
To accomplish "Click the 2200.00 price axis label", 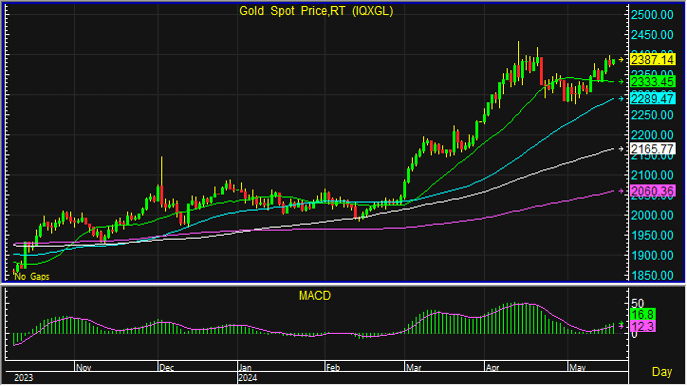I will click(x=652, y=135).
